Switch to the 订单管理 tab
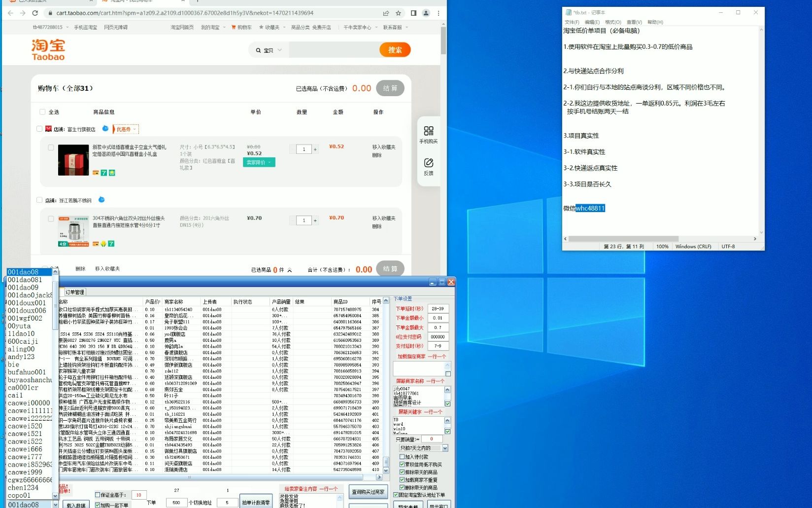Image resolution: width=812 pixels, height=508 pixels. pos(74,292)
